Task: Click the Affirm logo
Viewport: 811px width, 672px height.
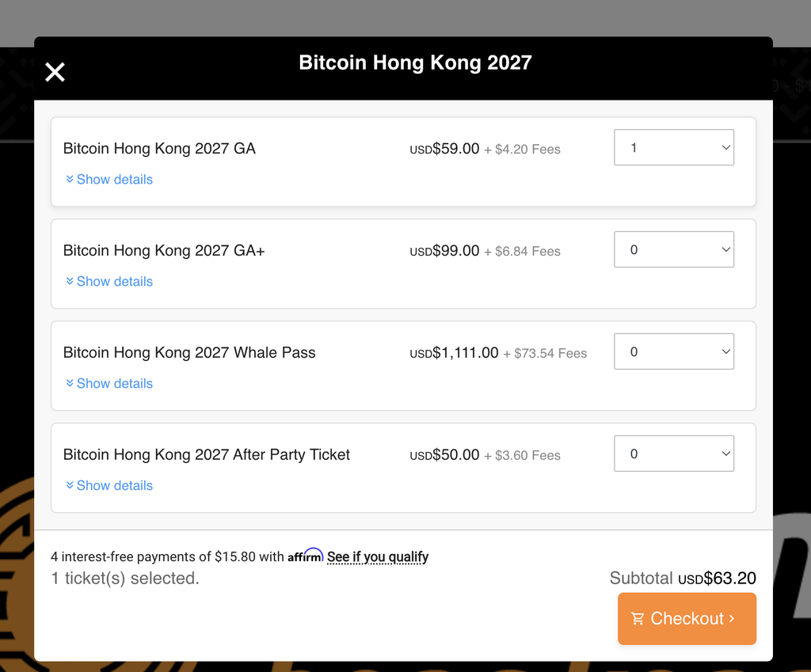Action: coord(305,556)
